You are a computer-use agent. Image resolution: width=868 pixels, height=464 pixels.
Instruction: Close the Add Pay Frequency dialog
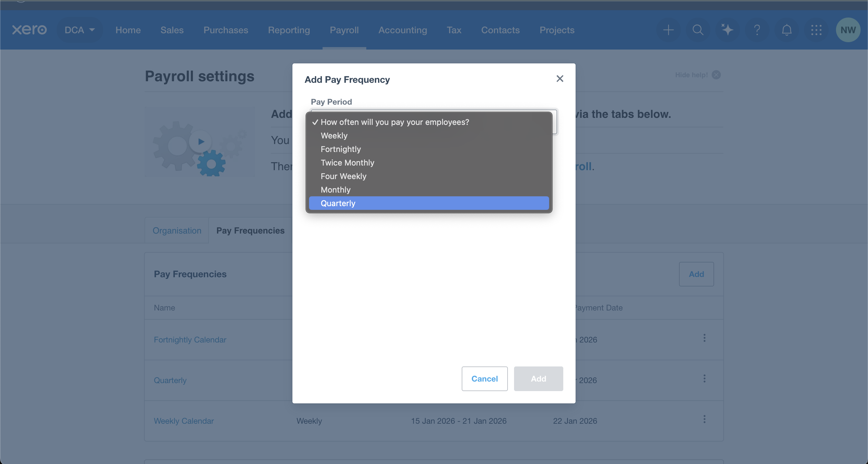click(560, 78)
